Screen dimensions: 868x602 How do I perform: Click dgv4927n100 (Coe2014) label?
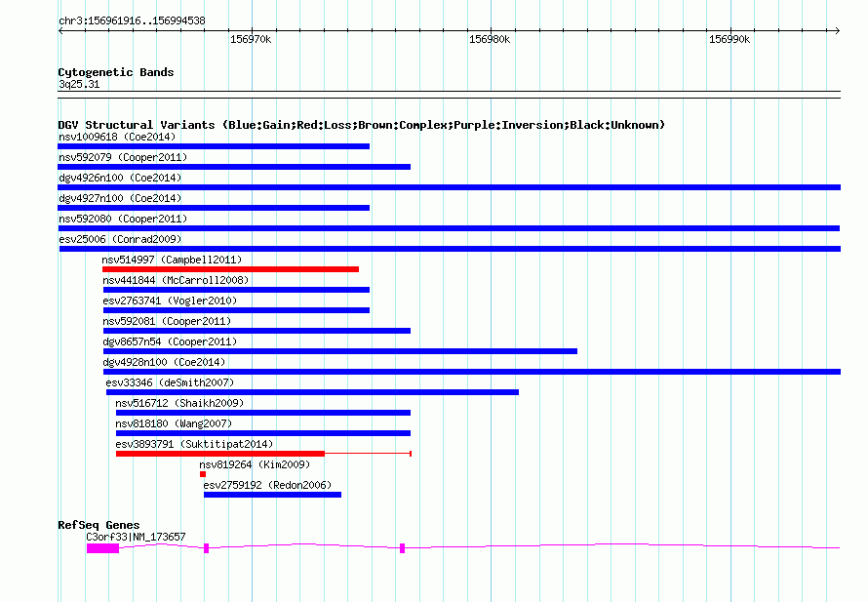pyautogui.click(x=120, y=198)
